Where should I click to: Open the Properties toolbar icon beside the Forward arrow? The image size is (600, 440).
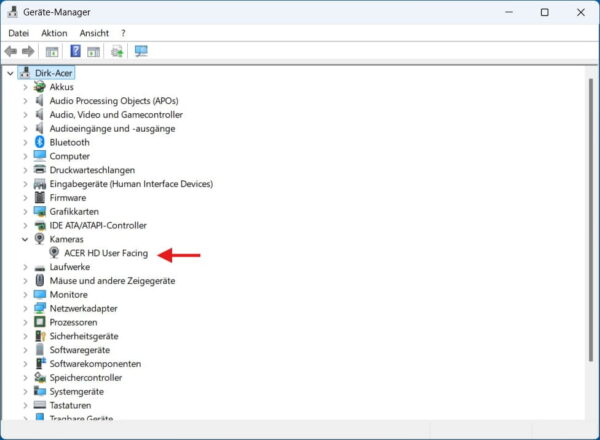coord(52,51)
